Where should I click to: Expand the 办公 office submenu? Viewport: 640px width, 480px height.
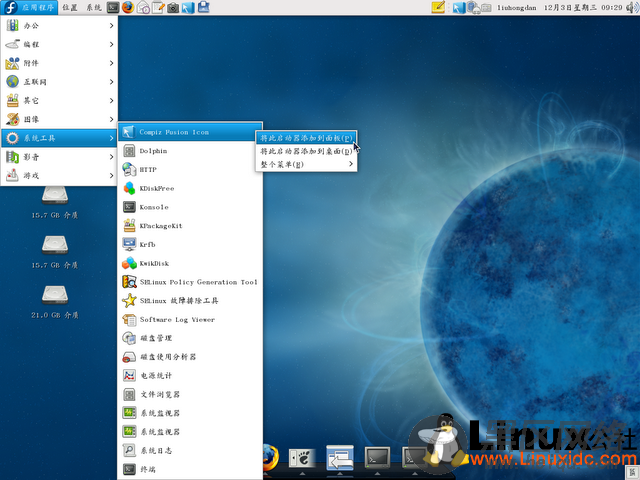click(x=59, y=26)
